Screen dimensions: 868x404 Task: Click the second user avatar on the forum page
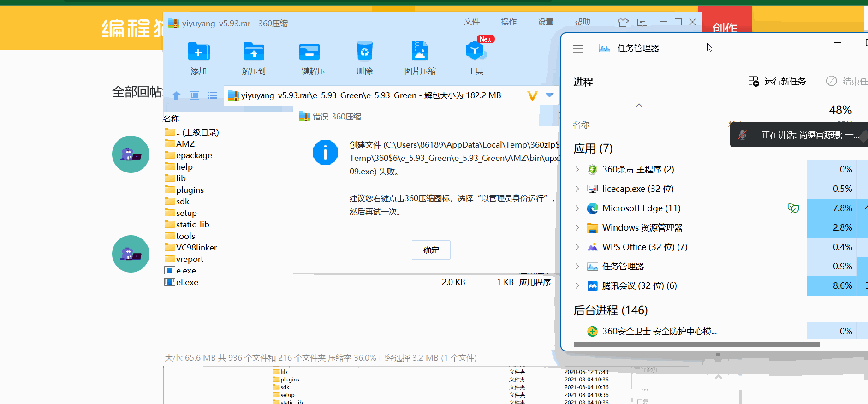[131, 254]
